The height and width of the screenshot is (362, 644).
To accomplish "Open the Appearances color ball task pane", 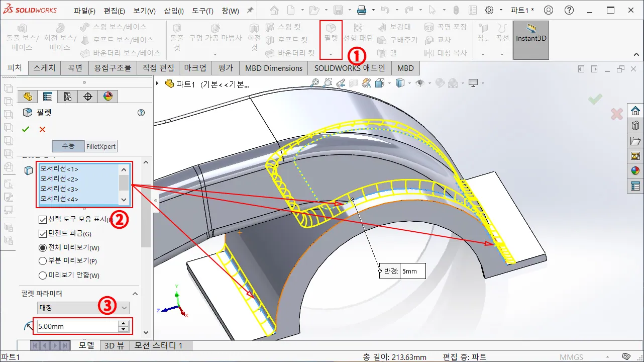I will coord(635,171).
